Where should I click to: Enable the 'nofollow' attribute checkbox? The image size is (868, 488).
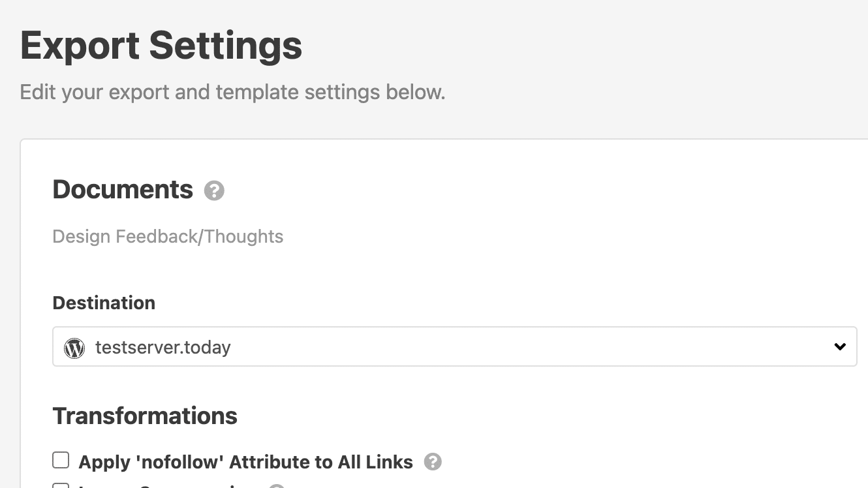pyautogui.click(x=61, y=461)
